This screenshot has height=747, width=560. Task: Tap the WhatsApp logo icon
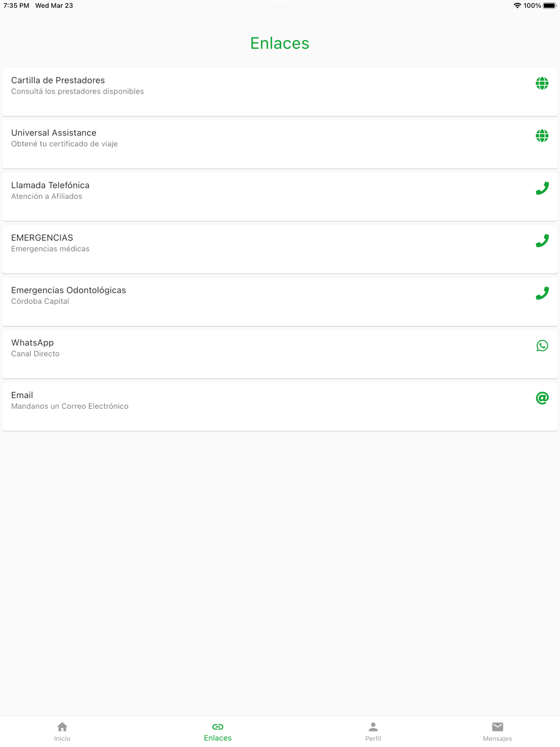point(542,346)
